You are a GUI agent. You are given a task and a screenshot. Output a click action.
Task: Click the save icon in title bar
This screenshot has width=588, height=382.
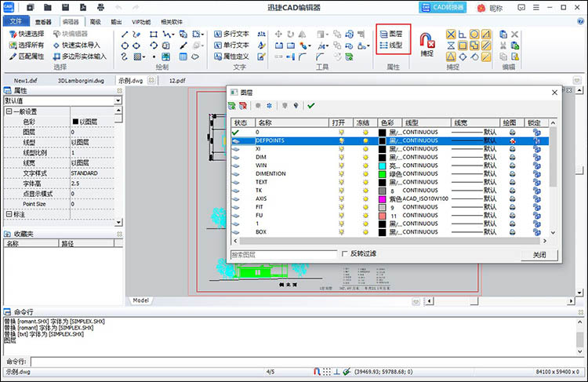coord(66,7)
